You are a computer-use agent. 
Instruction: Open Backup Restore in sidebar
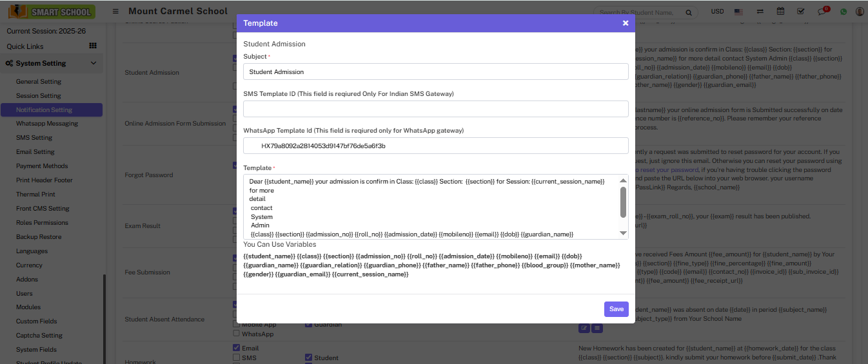click(x=39, y=237)
